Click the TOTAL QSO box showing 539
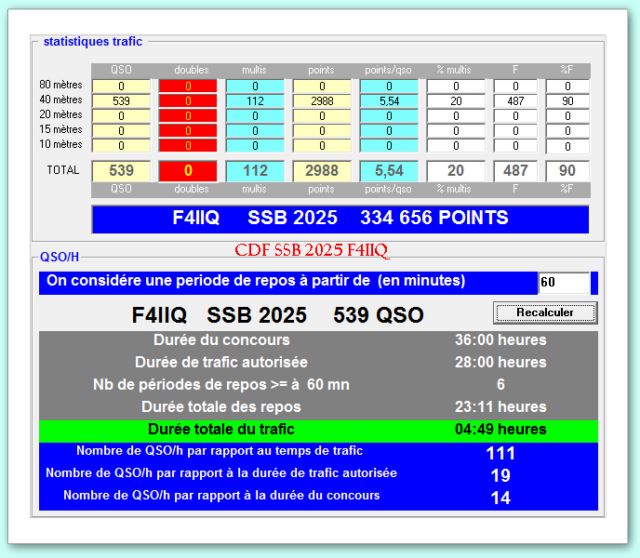The image size is (640, 558). 120,171
